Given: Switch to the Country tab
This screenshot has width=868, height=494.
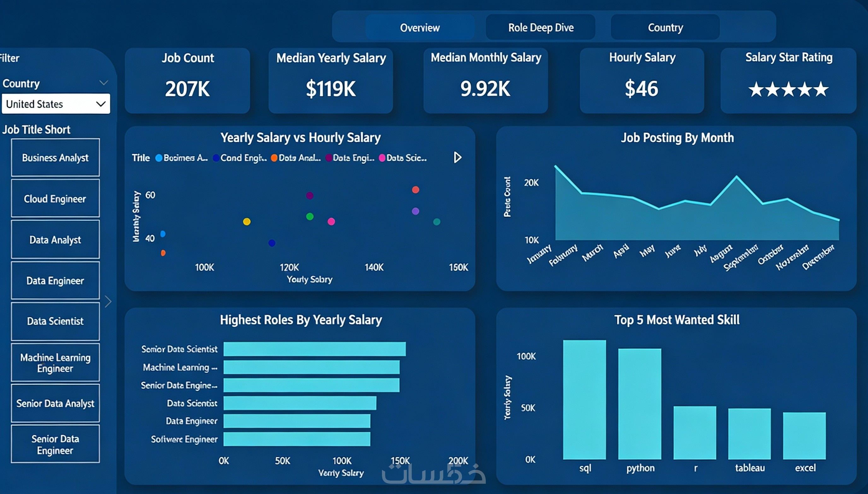Looking at the screenshot, I should click(x=665, y=27).
